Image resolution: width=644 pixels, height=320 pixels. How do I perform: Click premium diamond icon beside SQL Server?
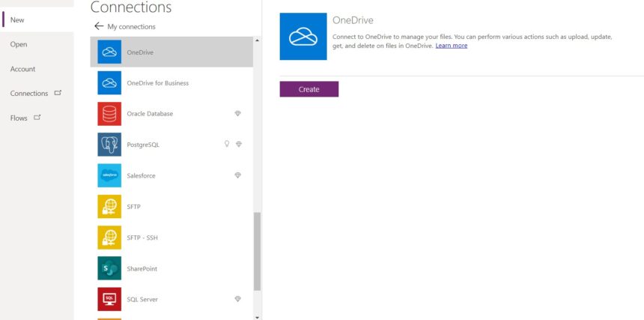(x=238, y=299)
